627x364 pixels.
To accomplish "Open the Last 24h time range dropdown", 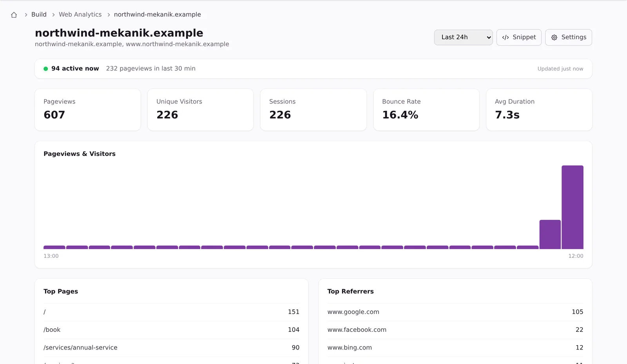I will (463, 37).
